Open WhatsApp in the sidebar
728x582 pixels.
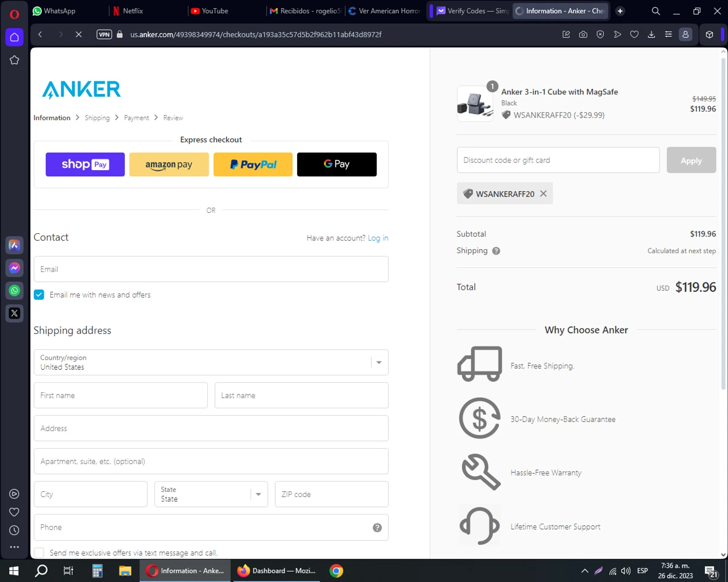(14, 291)
